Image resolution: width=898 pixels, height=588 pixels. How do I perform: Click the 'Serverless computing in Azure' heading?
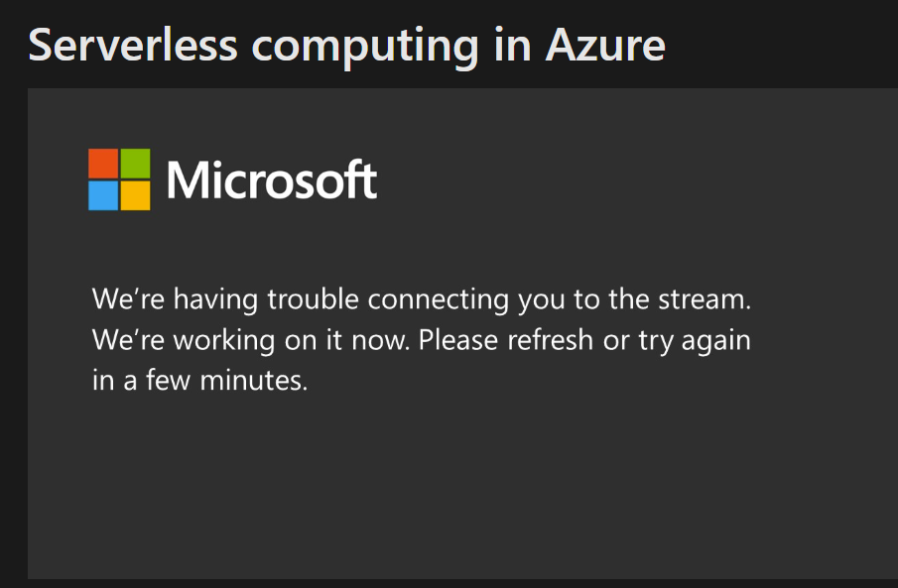(x=346, y=46)
